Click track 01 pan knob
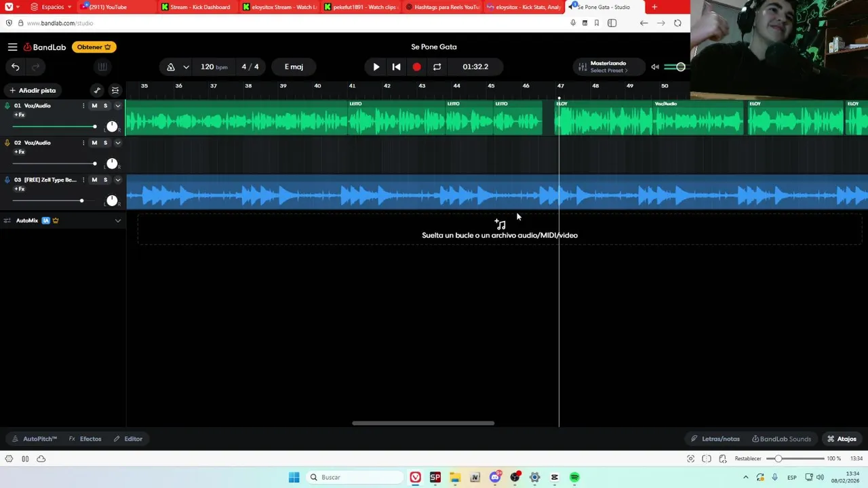Screen dimensions: 868x488 pyautogui.click(x=112, y=127)
